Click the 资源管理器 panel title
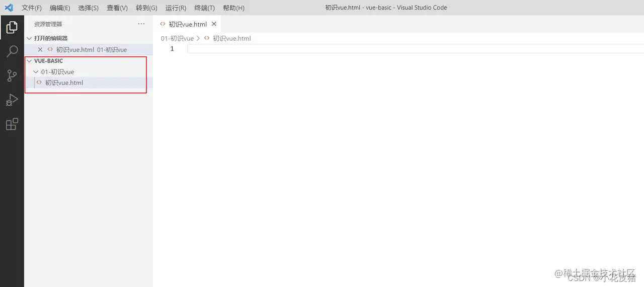This screenshot has width=644, height=287. pos(48,24)
